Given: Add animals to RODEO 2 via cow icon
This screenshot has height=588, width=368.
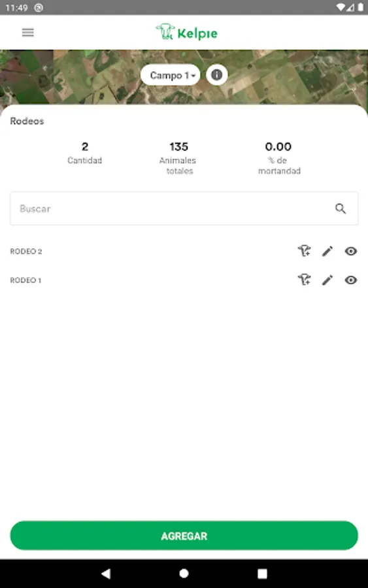Looking at the screenshot, I should pos(304,251).
